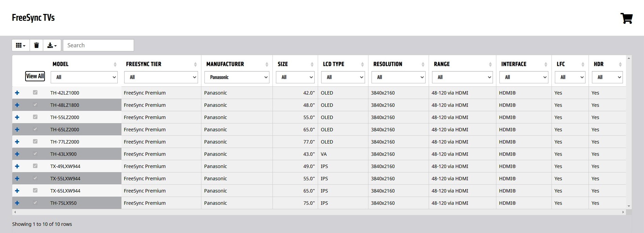Sort by Resolution column arrows
The height and width of the screenshot is (233, 644).
pyautogui.click(x=423, y=64)
